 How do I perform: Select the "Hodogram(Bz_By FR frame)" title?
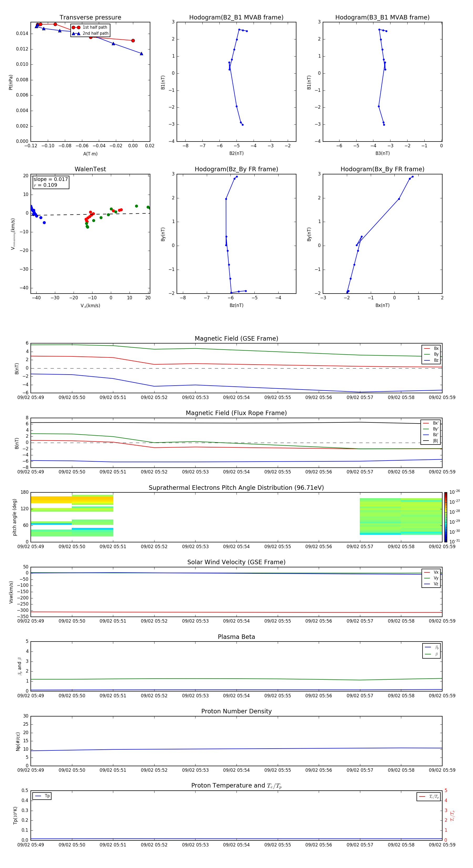tap(236, 169)
